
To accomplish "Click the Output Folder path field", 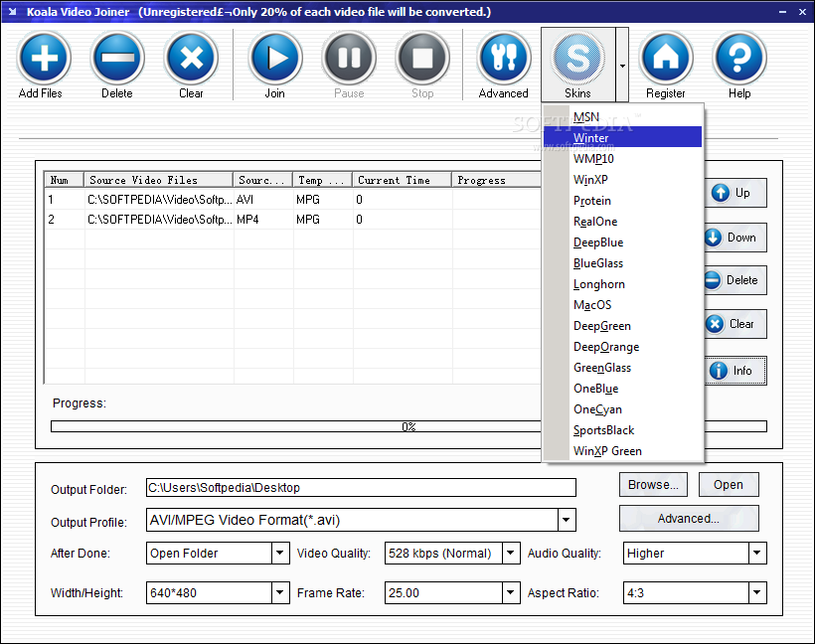I will click(x=361, y=488).
